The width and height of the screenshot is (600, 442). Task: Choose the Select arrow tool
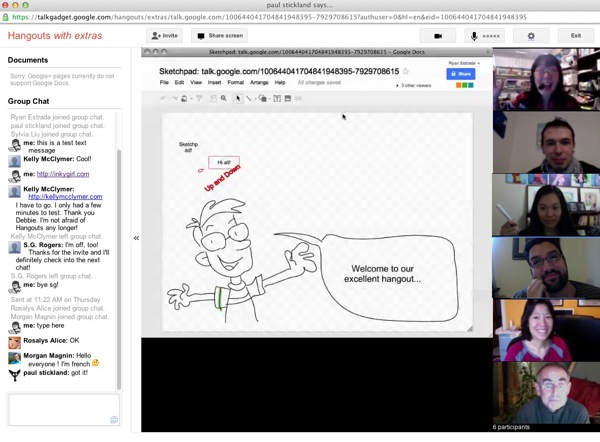click(x=238, y=99)
